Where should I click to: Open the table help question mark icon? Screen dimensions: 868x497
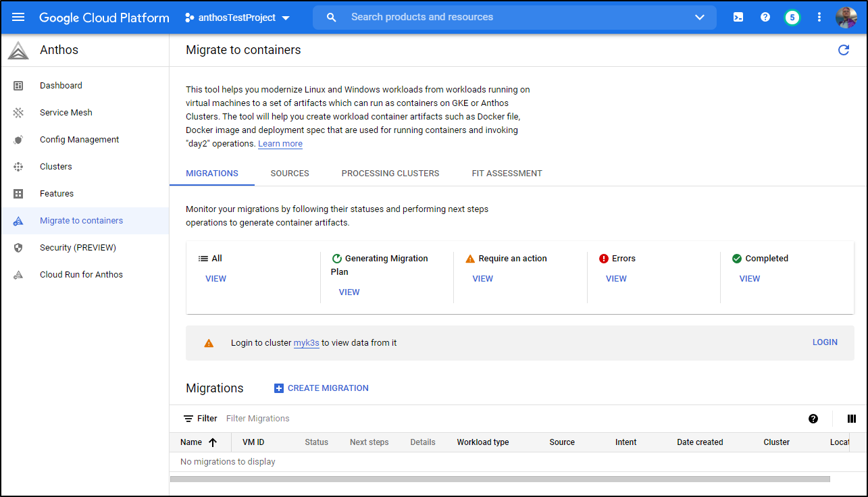[813, 419]
